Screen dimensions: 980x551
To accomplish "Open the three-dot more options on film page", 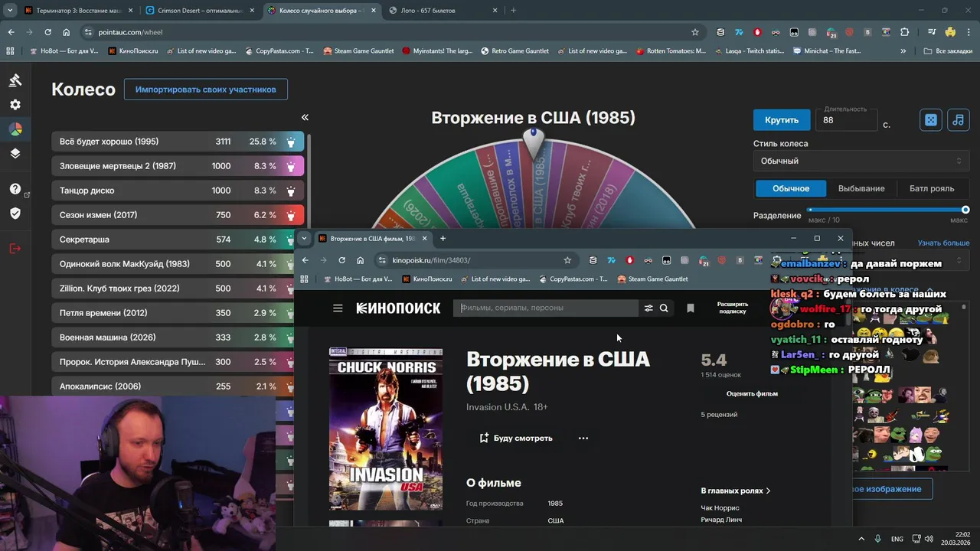I will click(x=583, y=439).
